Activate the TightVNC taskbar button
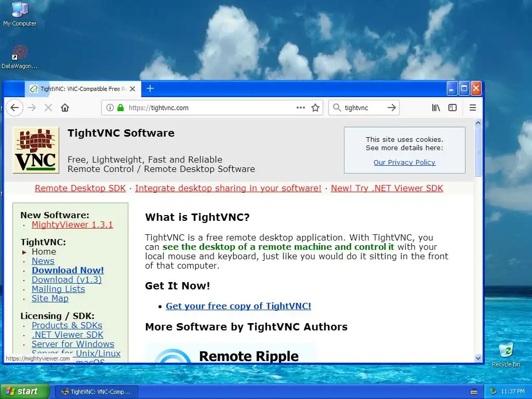Image resolution: width=532 pixels, height=399 pixels. 97,392
